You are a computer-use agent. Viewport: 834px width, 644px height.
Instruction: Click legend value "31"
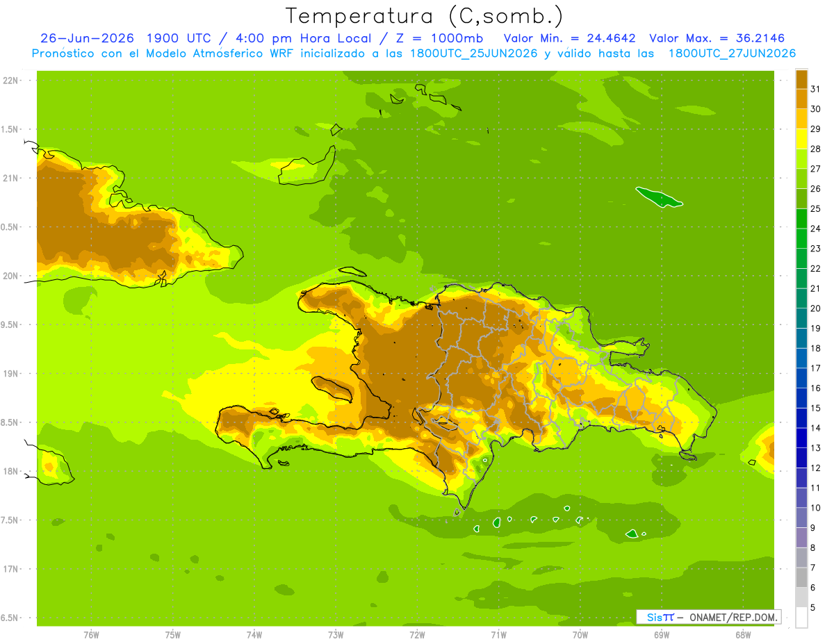click(x=816, y=89)
